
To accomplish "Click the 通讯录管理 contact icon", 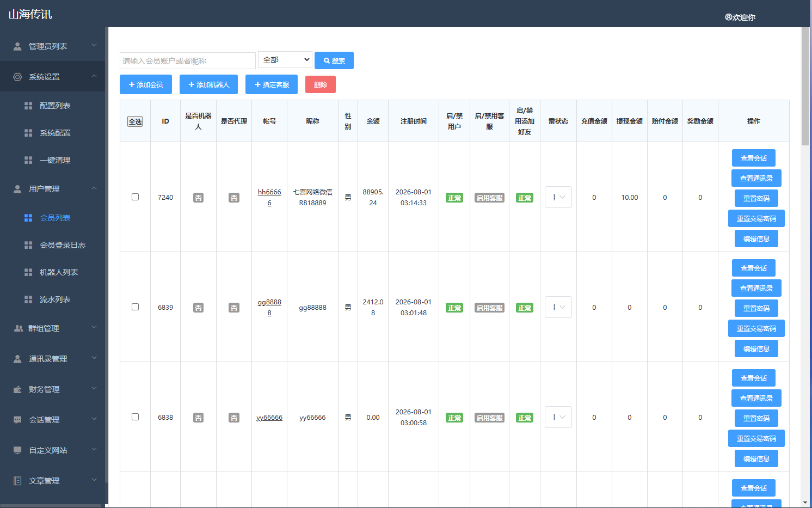I will [17, 359].
